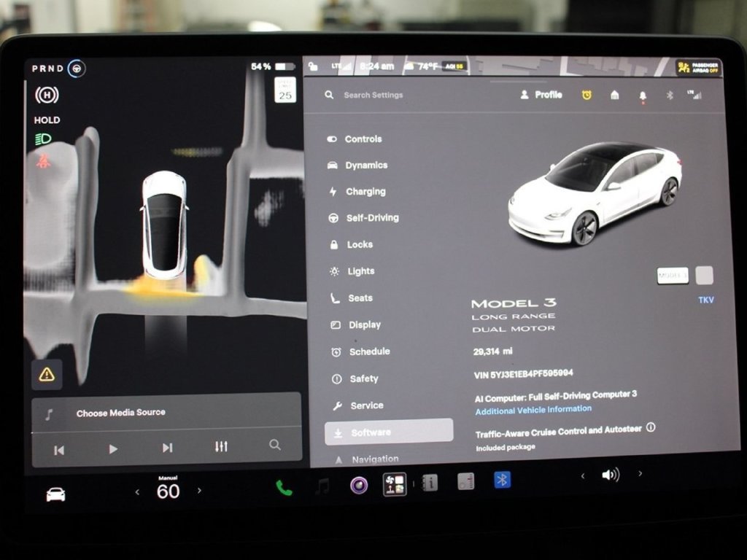Open the Lights settings menu
747x560 pixels.
352,271
